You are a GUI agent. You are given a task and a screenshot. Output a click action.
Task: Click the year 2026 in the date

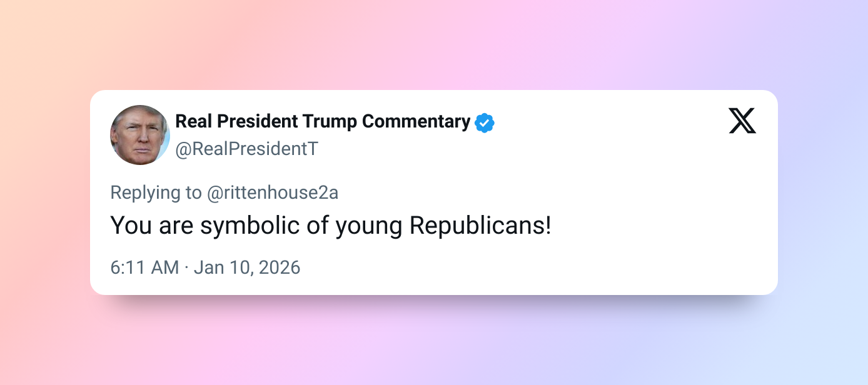click(280, 267)
